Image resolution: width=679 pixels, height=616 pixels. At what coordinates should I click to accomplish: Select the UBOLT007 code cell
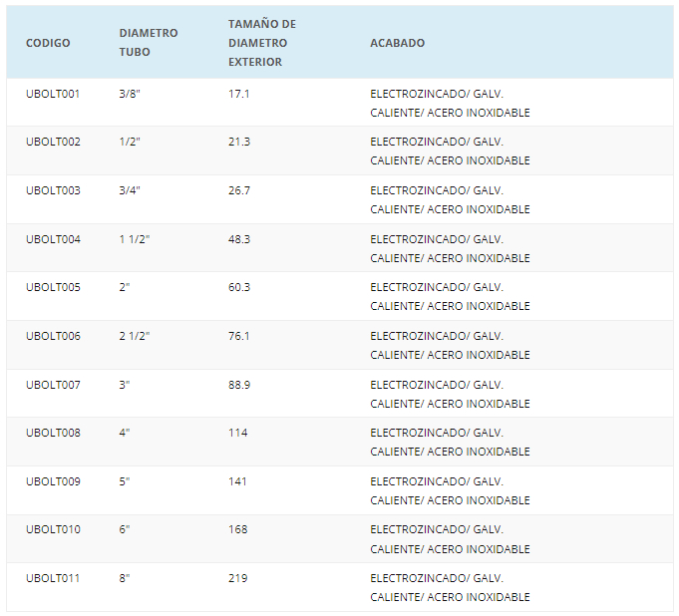pos(53,385)
